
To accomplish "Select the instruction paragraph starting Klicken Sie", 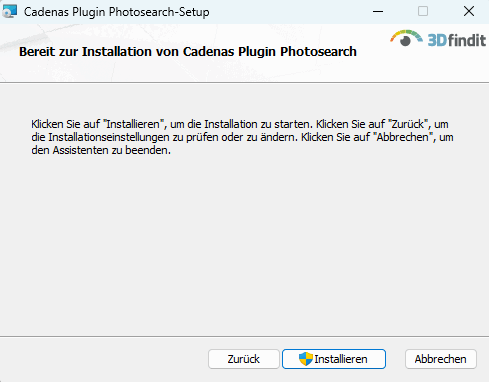I will coord(242,137).
